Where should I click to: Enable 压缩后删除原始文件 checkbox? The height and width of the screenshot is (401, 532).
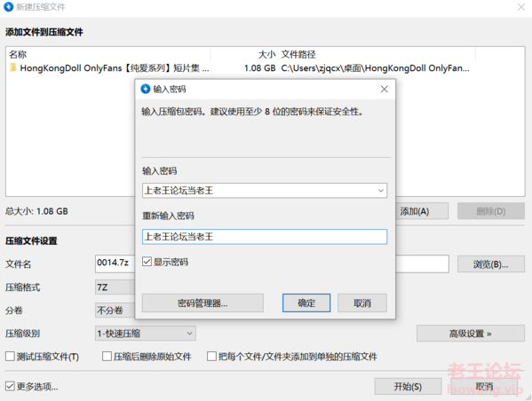click(x=107, y=357)
